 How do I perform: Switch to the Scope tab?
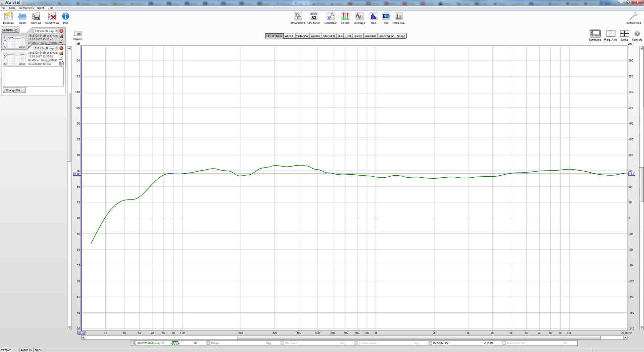pos(401,36)
